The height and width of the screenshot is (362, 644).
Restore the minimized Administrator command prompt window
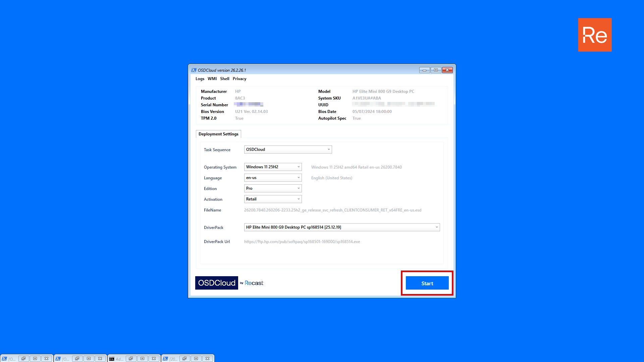[x=131, y=359]
